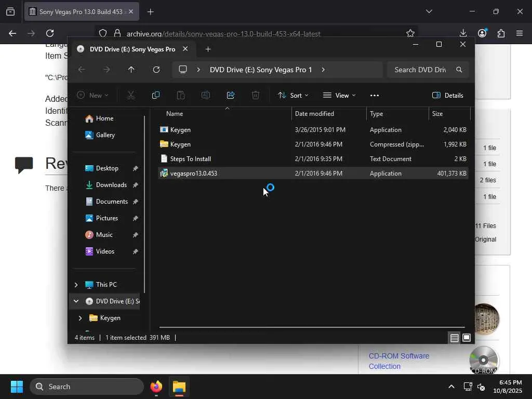Bookmark this page with the star icon
The height and width of the screenshot is (399, 532).
410,33
